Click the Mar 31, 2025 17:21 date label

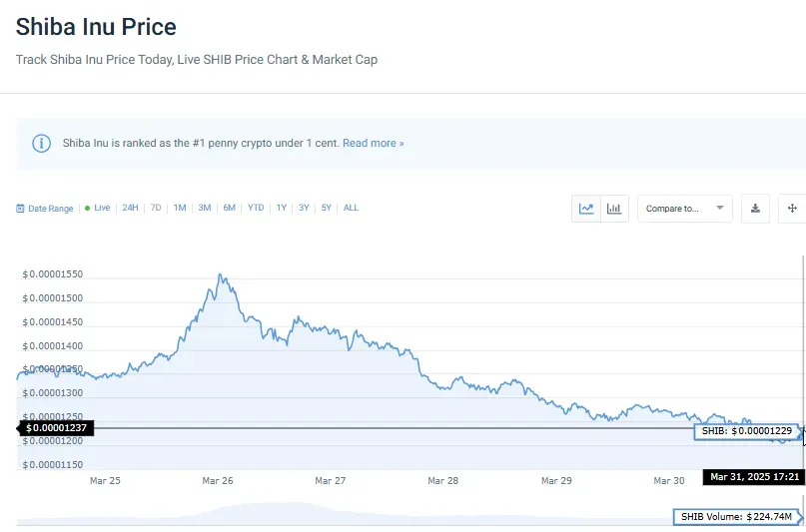tap(755, 477)
